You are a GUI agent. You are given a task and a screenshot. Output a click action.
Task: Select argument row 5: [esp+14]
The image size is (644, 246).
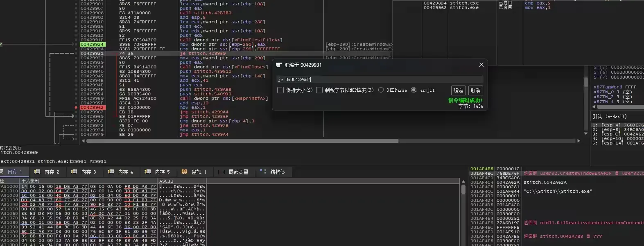(x=618, y=143)
